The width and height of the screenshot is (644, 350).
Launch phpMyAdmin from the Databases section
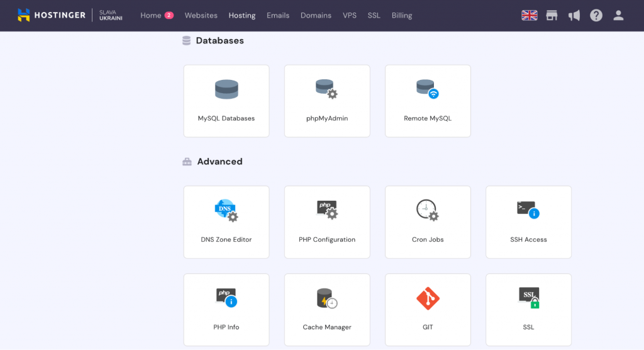[x=327, y=101]
